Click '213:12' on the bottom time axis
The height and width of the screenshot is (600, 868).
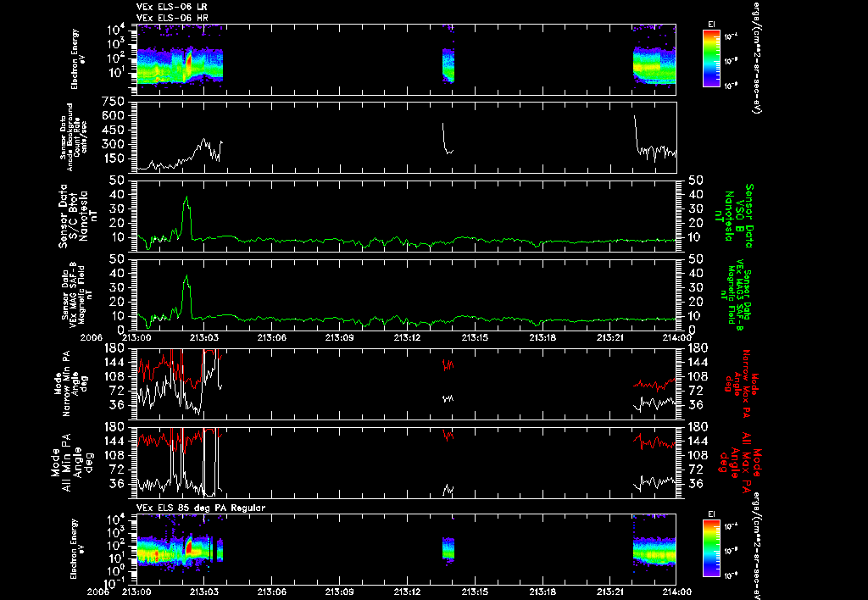408,592
